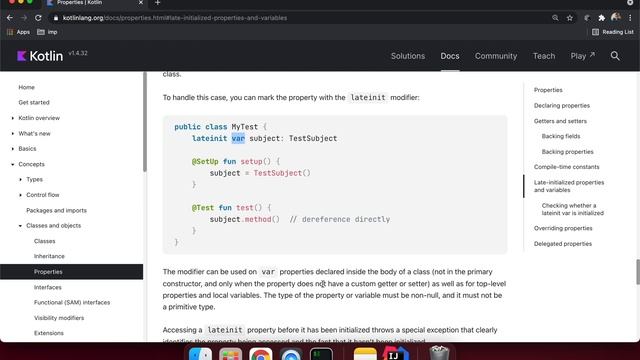The height and width of the screenshot is (360, 640).
Task: Expand Kotlin overview in sidebar
Action: [13, 118]
